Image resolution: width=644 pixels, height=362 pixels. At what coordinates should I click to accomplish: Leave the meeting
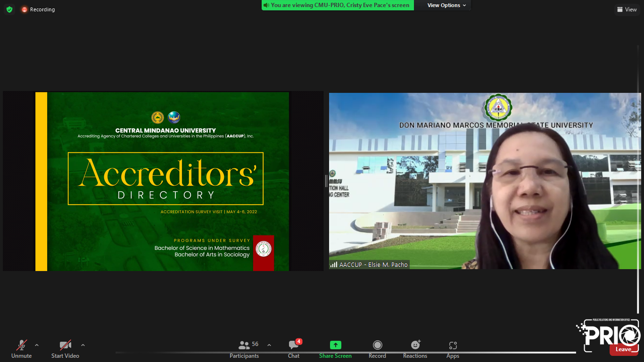[623, 349]
